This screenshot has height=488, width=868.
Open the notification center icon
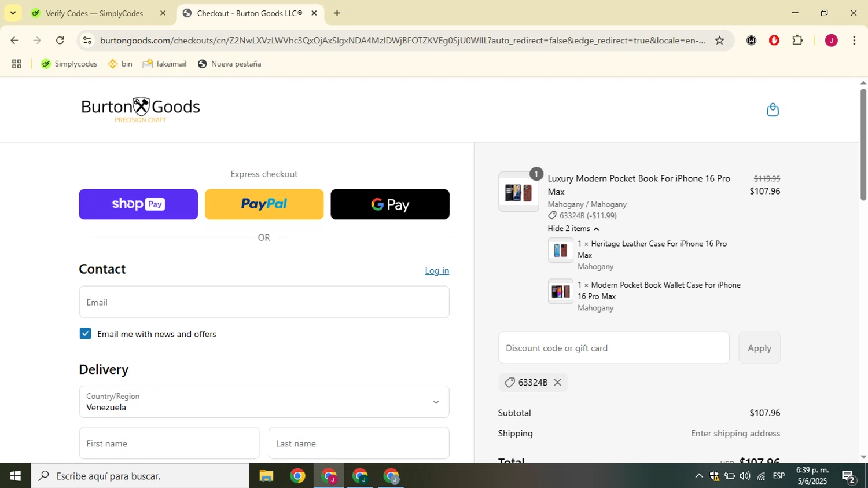point(849,476)
